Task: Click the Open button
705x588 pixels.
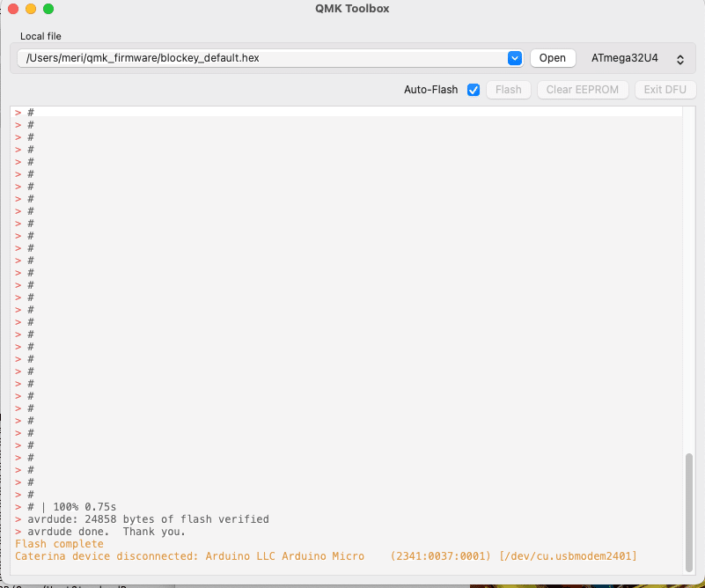Action: pyautogui.click(x=553, y=58)
